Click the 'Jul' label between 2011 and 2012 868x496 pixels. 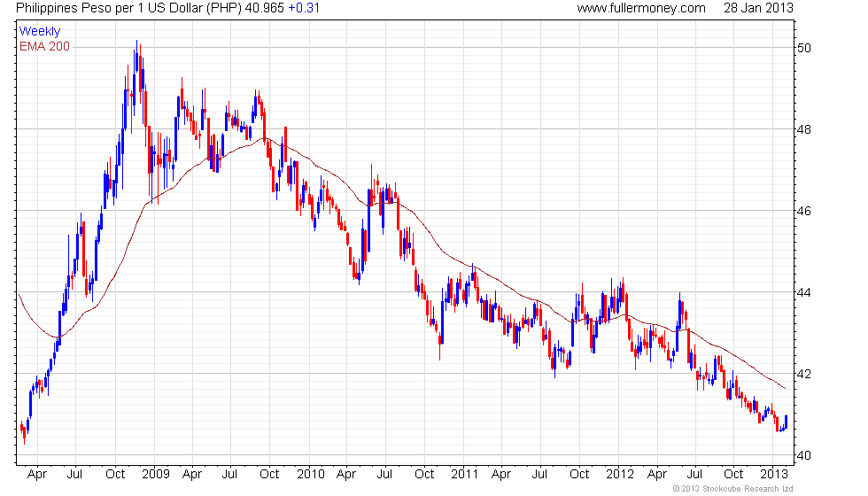click(539, 475)
